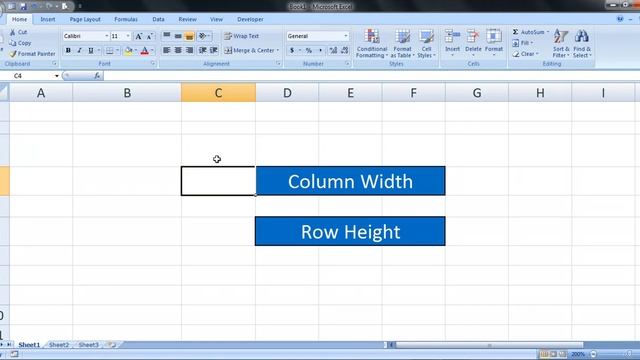Enable Wrap Text
Viewport: 640px width, 360px height.
pos(242,36)
